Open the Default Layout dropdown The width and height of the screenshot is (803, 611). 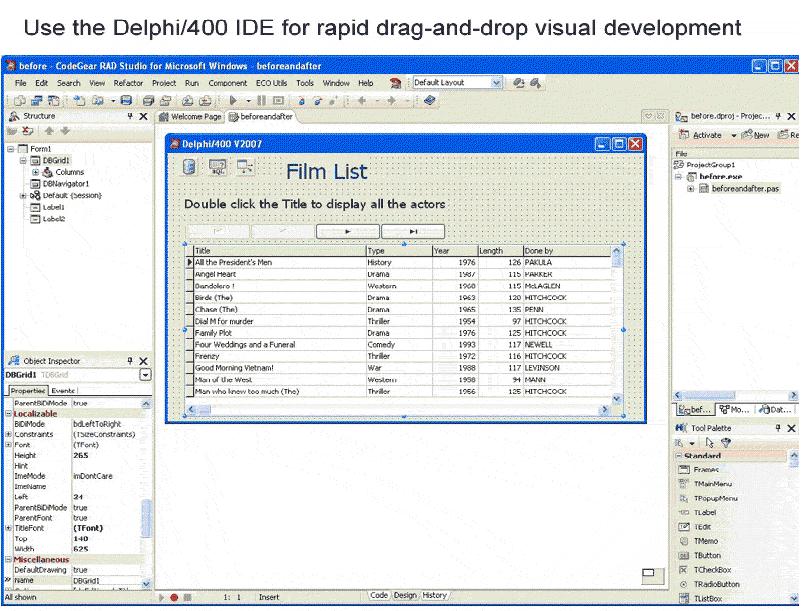pos(496,83)
